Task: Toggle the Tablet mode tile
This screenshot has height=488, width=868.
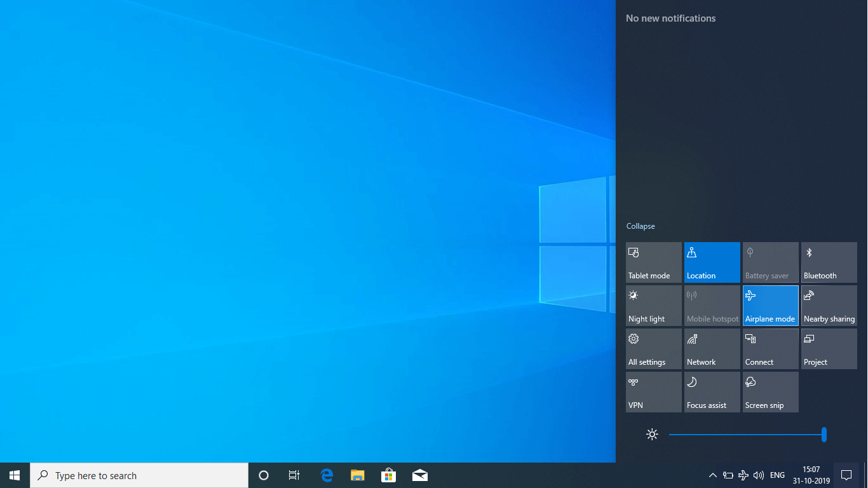Action: (x=654, y=262)
